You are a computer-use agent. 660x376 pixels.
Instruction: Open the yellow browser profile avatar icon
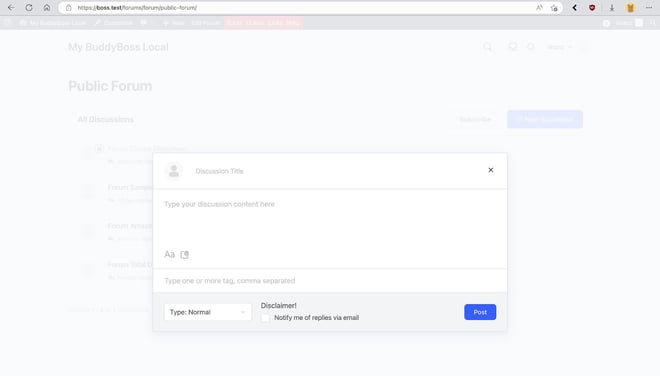[x=630, y=8]
